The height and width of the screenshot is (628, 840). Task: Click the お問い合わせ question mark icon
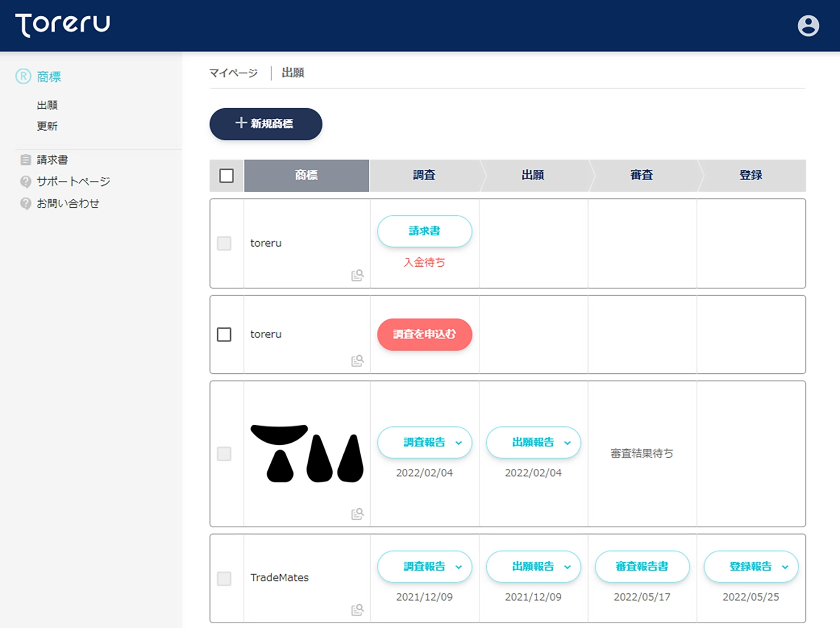pos(25,204)
